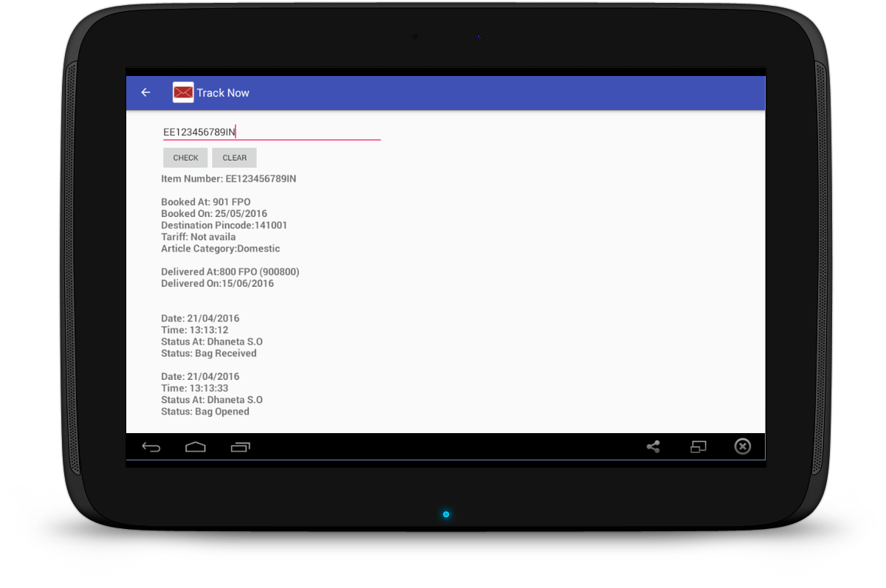The height and width of the screenshot is (588, 886).
Task: Select the Booked At: 901 FPO line
Action: (206, 202)
